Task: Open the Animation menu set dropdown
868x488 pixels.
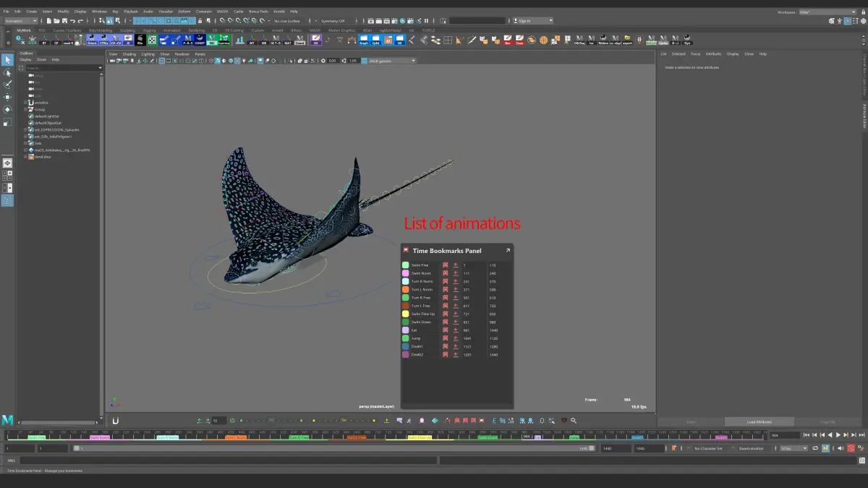Action: click(20, 21)
